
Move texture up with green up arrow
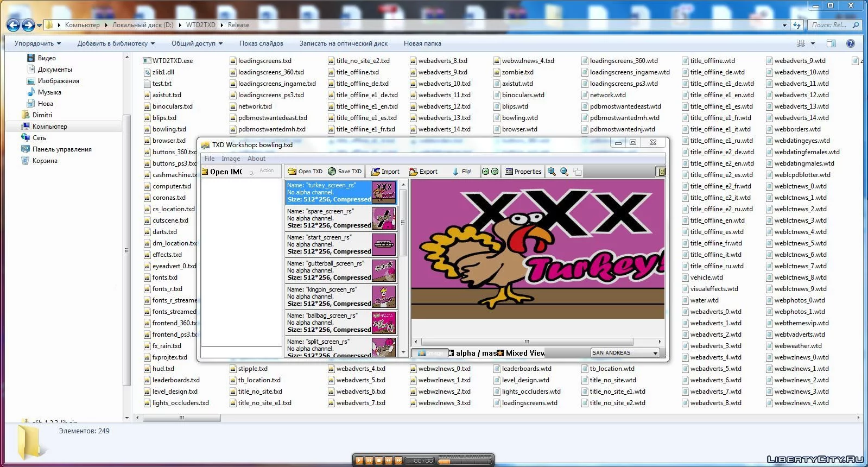click(x=485, y=172)
